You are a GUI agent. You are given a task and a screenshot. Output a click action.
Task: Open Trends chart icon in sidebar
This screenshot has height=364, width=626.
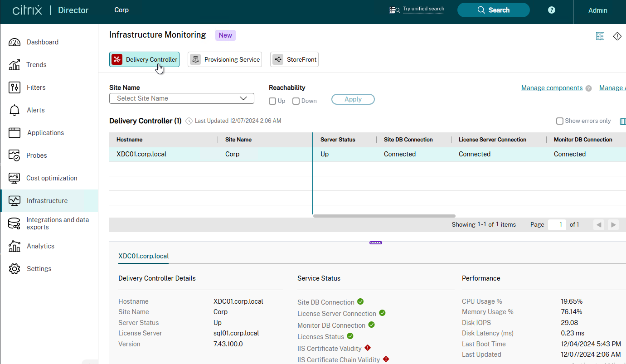click(15, 65)
